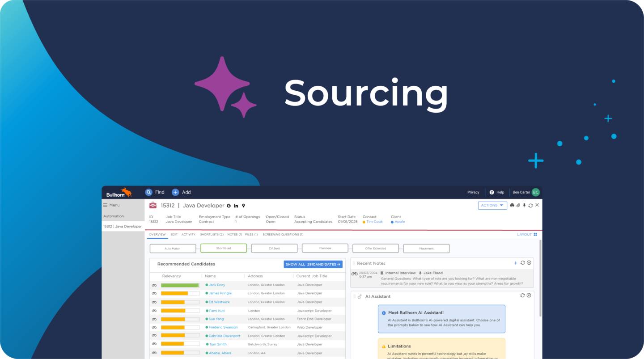
Task: Expand the ACTIONS dropdown
Action: tap(492, 205)
